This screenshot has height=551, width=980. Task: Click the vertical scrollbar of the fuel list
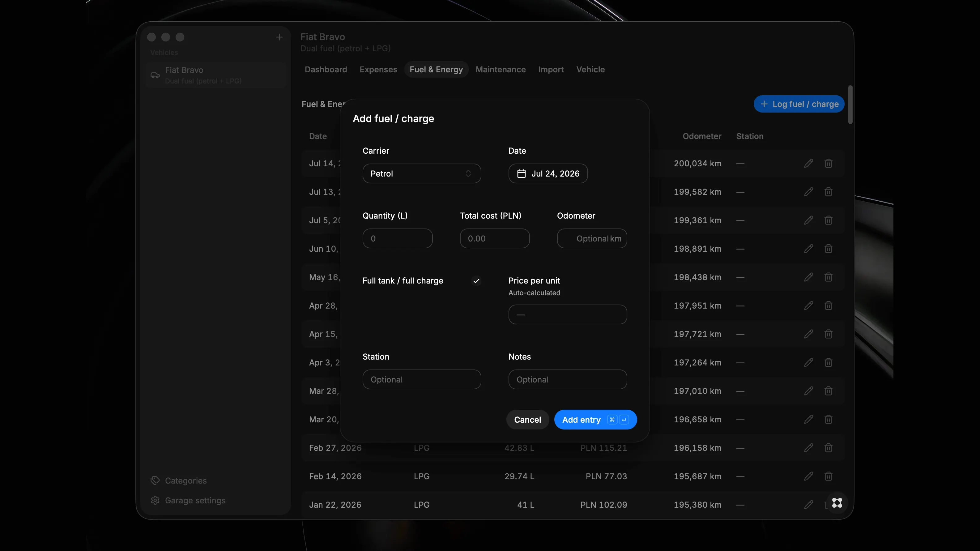click(850, 105)
